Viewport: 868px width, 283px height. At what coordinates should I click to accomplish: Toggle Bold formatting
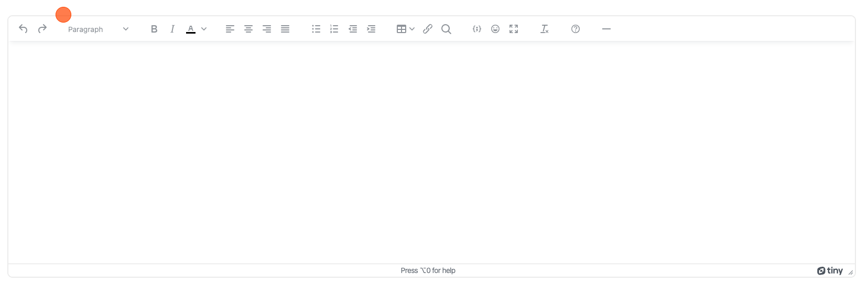(154, 29)
